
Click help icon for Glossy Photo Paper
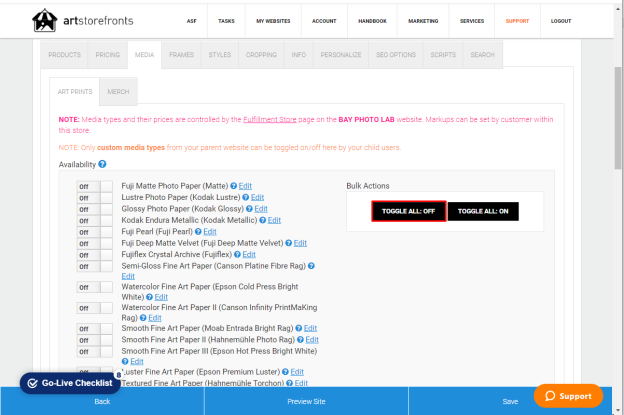click(249, 209)
